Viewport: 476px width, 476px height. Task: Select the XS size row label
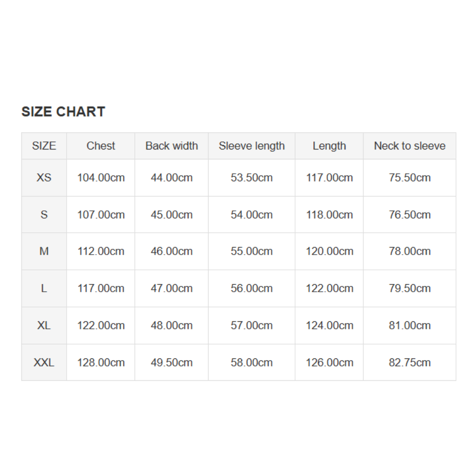pyautogui.click(x=44, y=178)
